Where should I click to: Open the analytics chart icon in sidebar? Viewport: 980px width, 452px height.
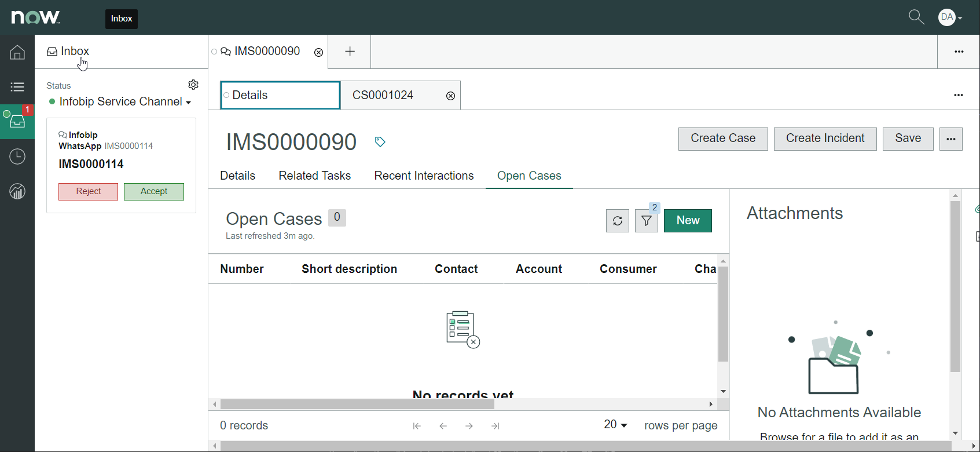click(x=17, y=191)
